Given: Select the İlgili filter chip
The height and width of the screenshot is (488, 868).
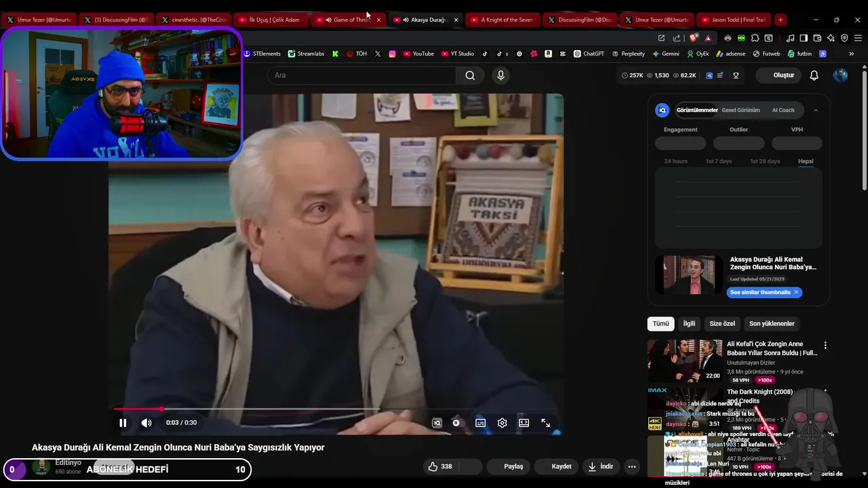Looking at the screenshot, I should point(689,323).
